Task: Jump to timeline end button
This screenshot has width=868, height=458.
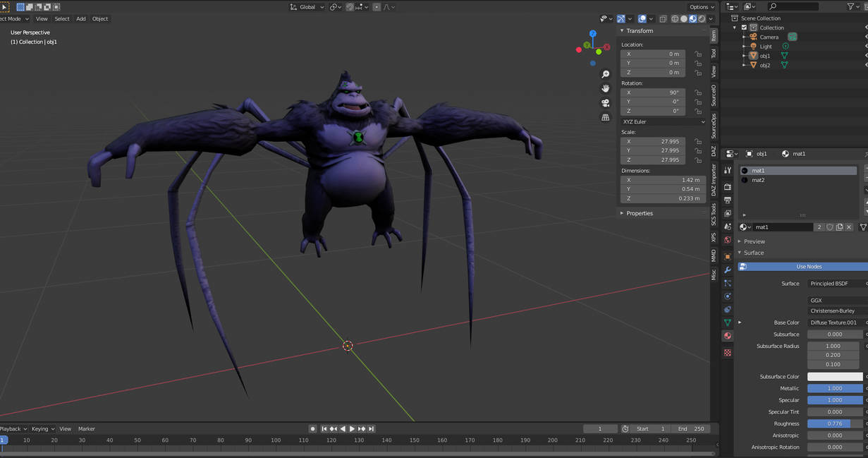Action: [371, 429]
